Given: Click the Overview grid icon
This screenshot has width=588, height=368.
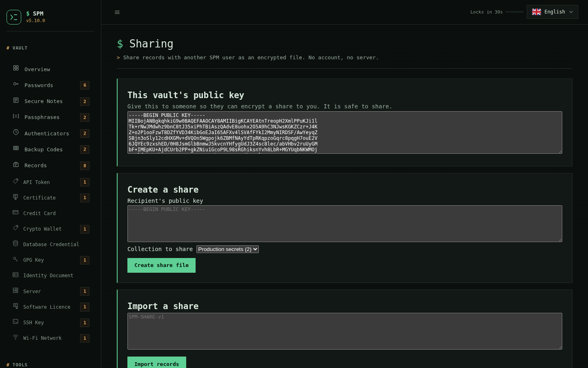Looking at the screenshot, I should pyautogui.click(x=16, y=68).
